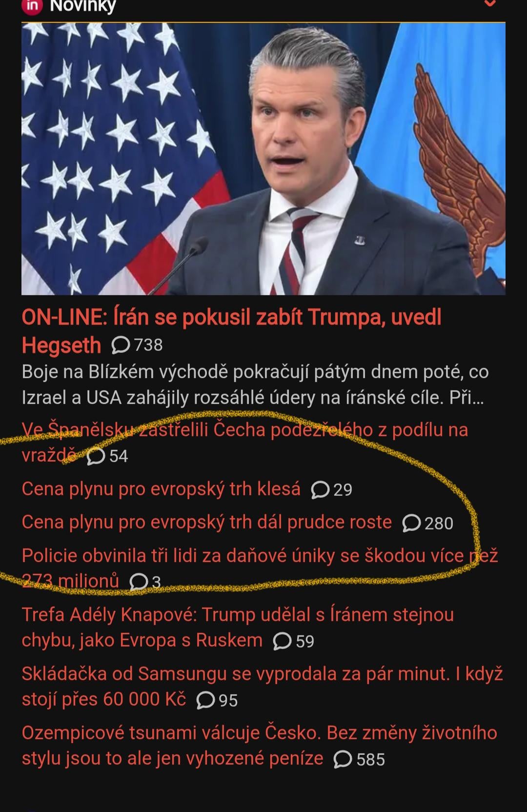Viewport: 527px width, 812px height.
Task: Open comments bubble showing 54
Action: [x=107, y=456]
